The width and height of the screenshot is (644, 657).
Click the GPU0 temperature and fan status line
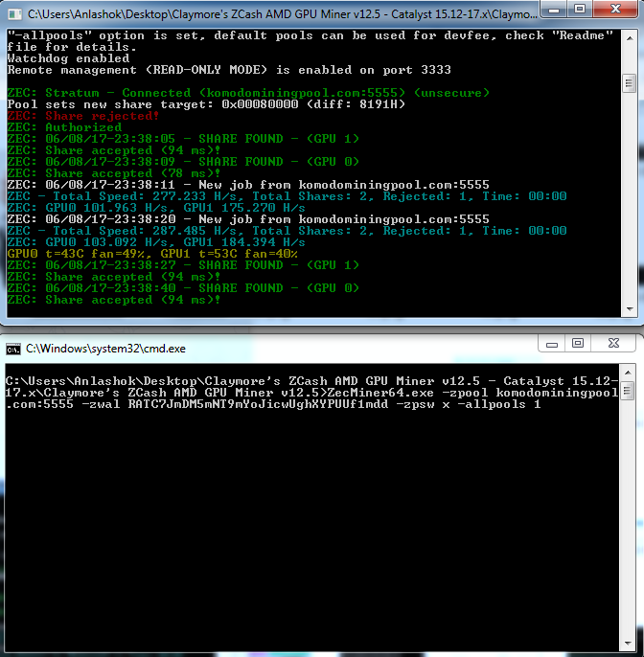(151, 254)
